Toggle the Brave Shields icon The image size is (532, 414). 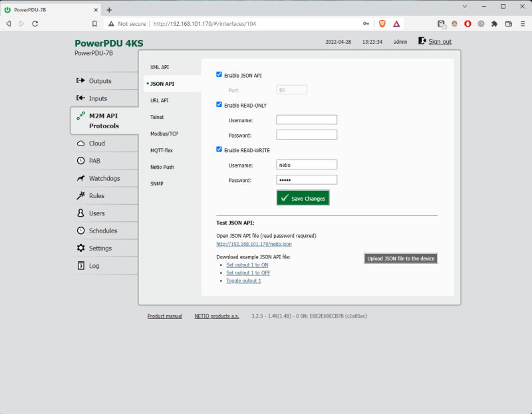(382, 23)
